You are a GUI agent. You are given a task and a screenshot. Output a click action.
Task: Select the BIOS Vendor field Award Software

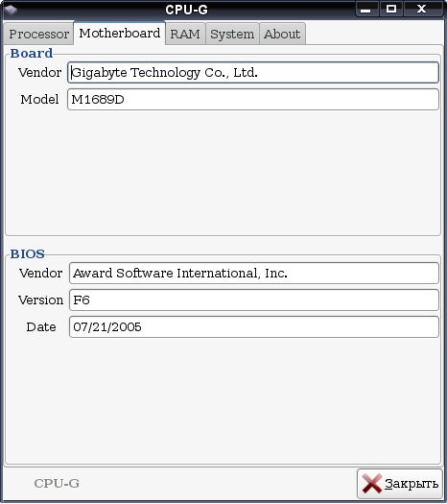[254, 274]
